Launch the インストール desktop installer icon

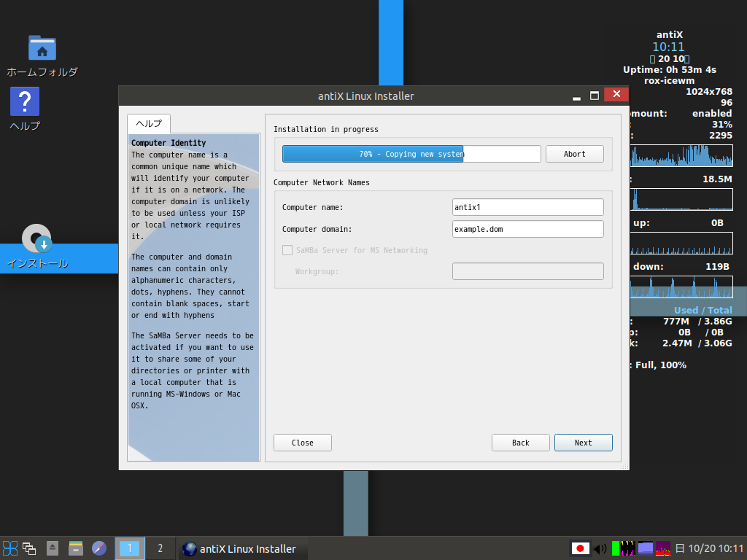[x=37, y=238]
